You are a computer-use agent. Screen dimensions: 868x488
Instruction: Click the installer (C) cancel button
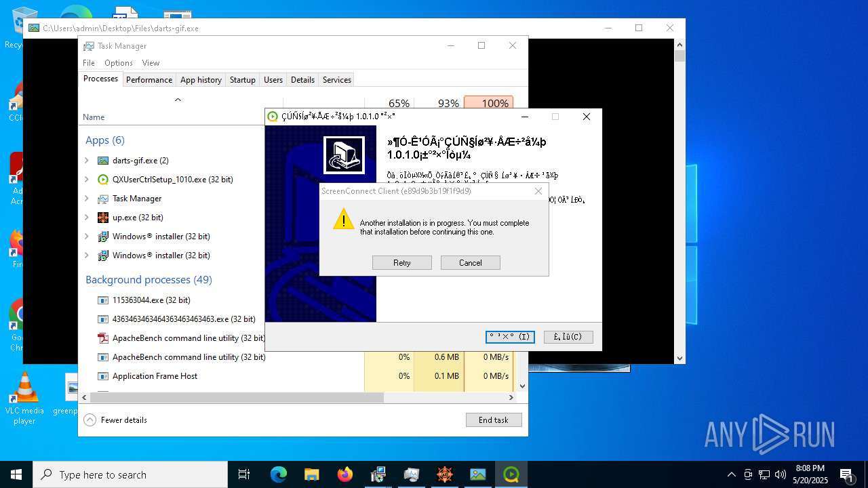coord(568,337)
